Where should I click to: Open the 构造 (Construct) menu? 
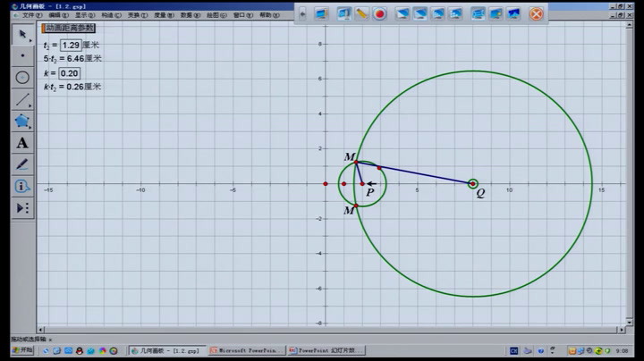(111, 15)
